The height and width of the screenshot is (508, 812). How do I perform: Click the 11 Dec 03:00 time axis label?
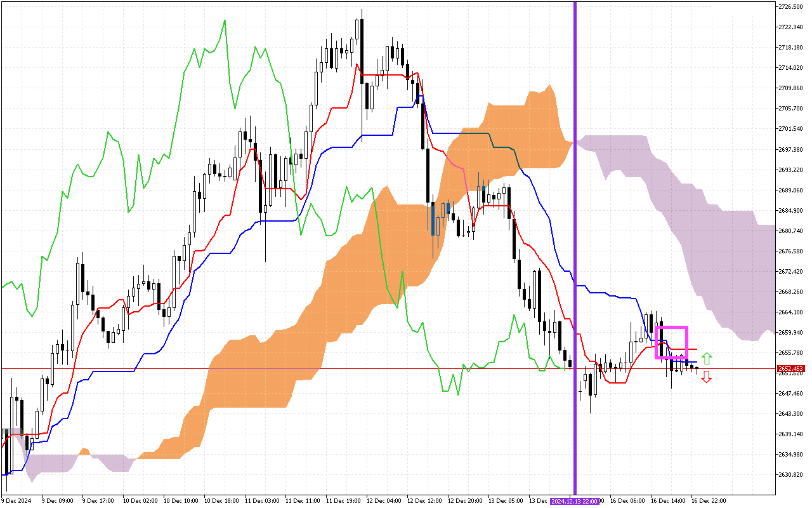point(263,501)
